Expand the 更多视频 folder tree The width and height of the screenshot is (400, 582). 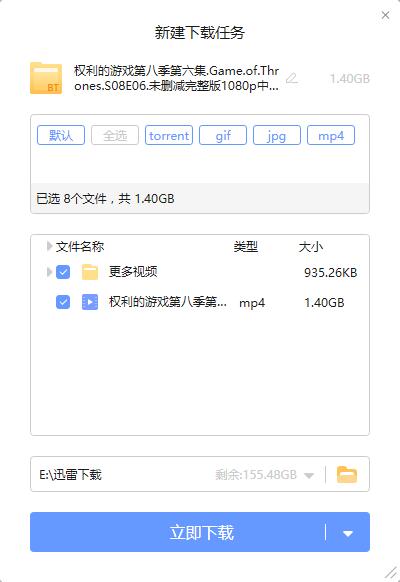[x=49, y=272]
